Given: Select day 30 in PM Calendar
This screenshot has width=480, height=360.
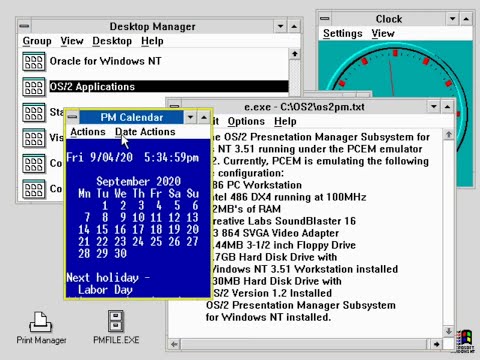Looking at the screenshot, I should tap(120, 253).
